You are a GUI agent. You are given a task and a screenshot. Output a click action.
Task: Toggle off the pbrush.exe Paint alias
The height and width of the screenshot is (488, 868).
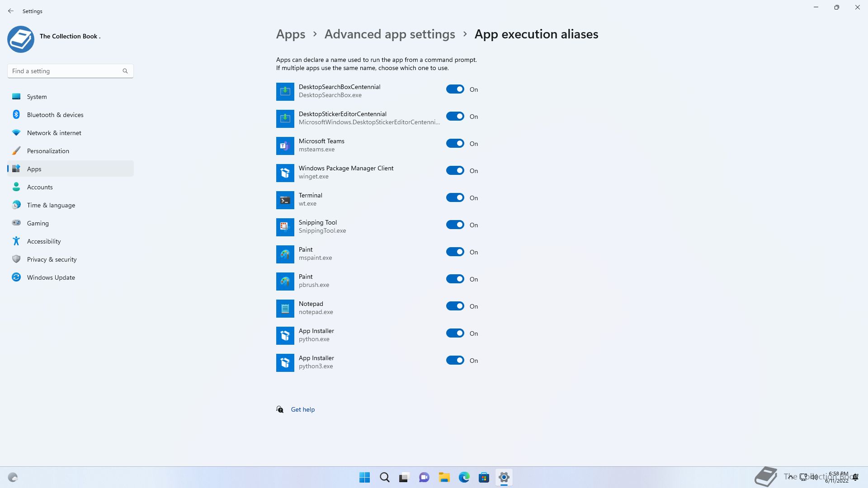click(455, 279)
